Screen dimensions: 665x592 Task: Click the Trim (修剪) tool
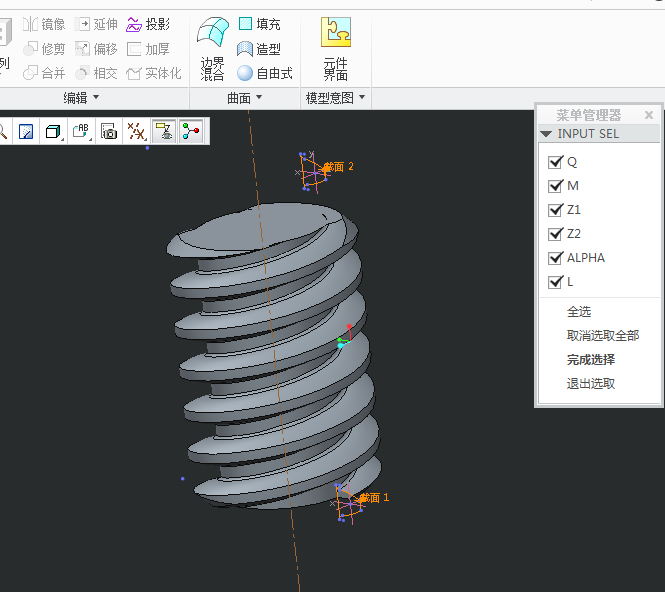(x=44, y=49)
